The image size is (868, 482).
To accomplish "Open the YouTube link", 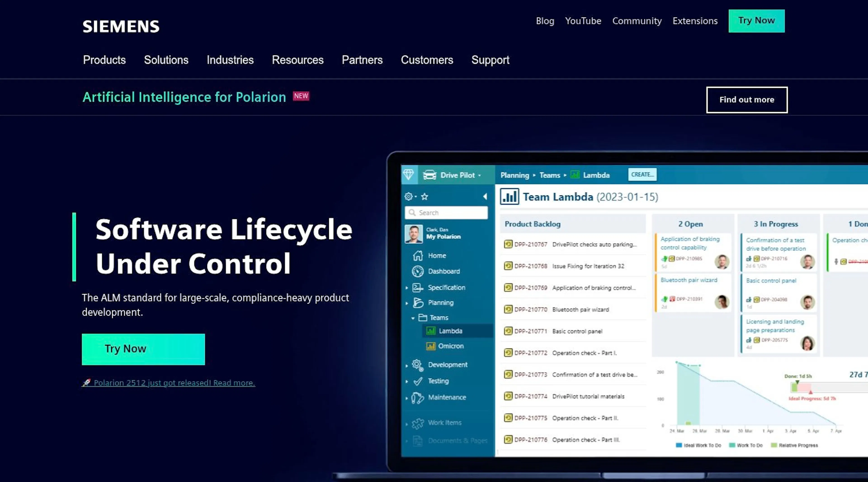I will click(x=583, y=21).
